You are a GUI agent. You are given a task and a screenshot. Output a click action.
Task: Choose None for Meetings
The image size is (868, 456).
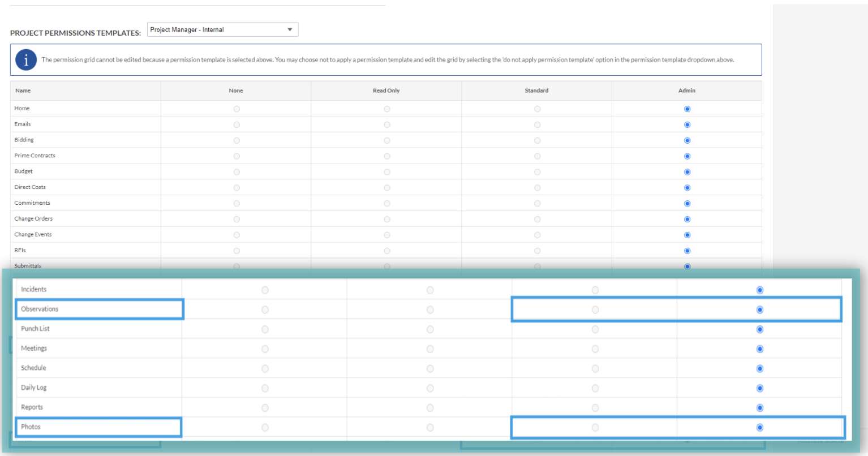point(265,349)
